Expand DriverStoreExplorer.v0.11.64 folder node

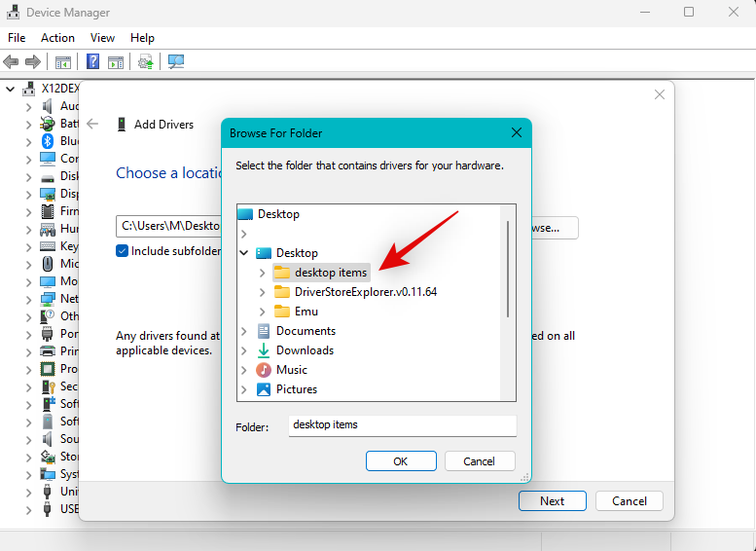point(262,292)
